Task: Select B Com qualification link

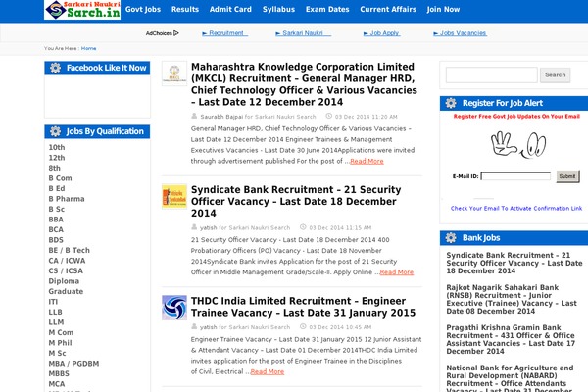Action: tap(60, 178)
